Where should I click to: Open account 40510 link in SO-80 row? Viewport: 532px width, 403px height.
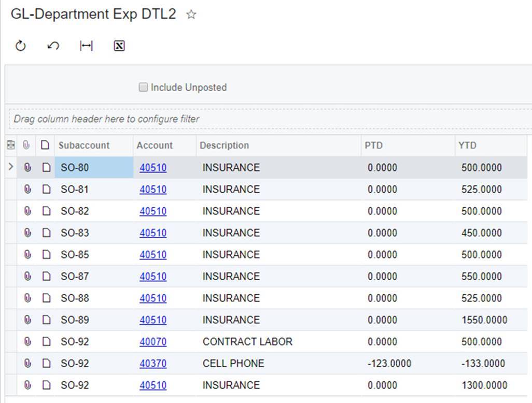point(153,167)
